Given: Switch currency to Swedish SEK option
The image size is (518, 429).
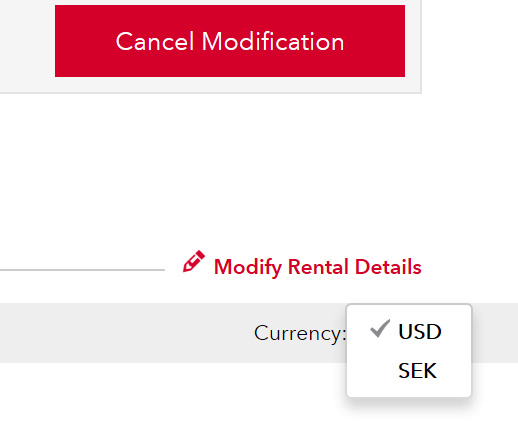Looking at the screenshot, I should tap(417, 371).
